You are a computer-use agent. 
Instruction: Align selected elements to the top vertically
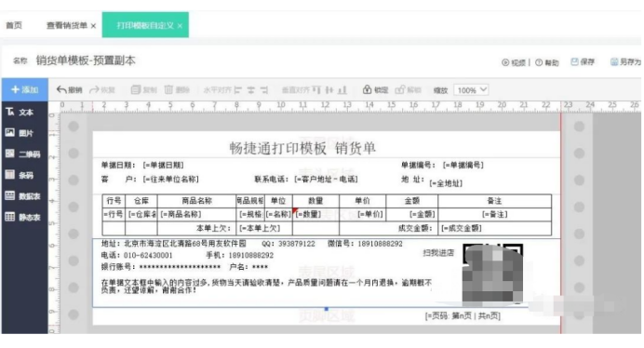click(x=316, y=90)
